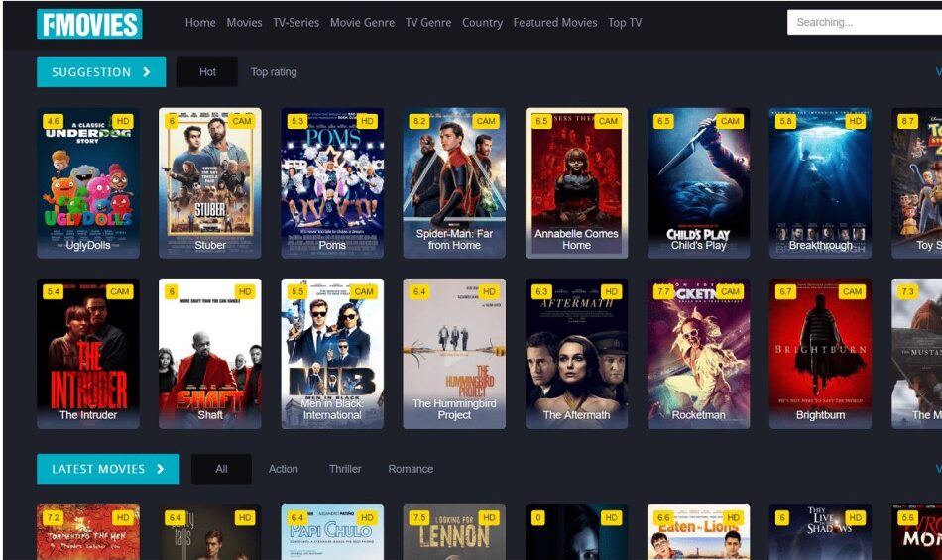
Task: Expand the TV Genre menu
Action: [x=427, y=22]
